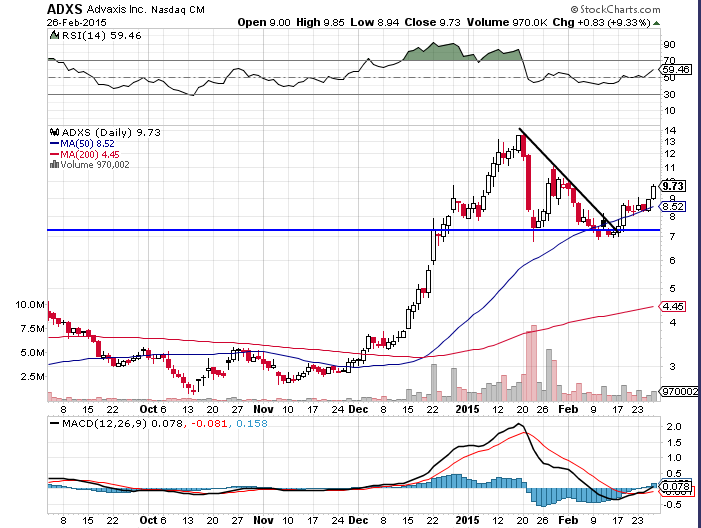The width and height of the screenshot is (701, 528).
Task: Click the 12 label on price axis
Action: [669, 154]
